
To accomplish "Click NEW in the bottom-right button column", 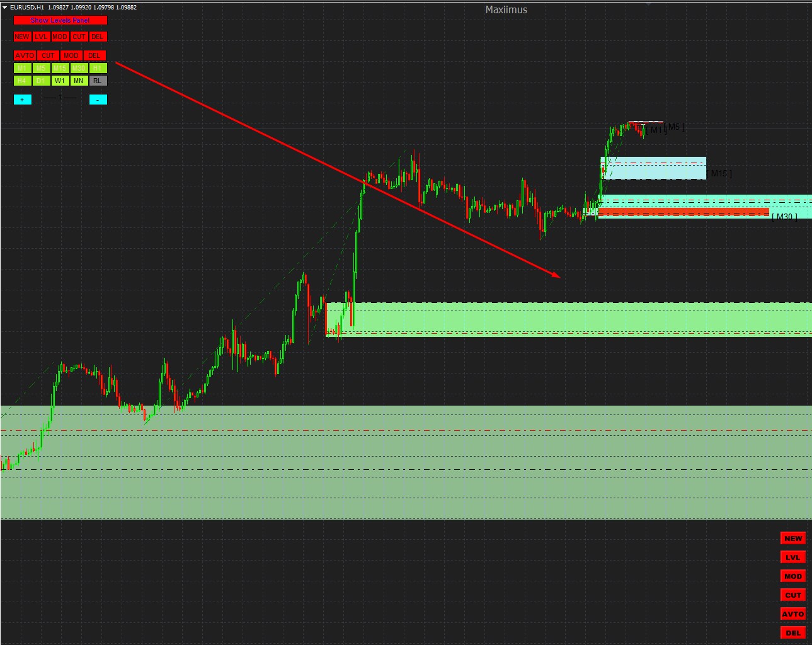I will (793, 539).
